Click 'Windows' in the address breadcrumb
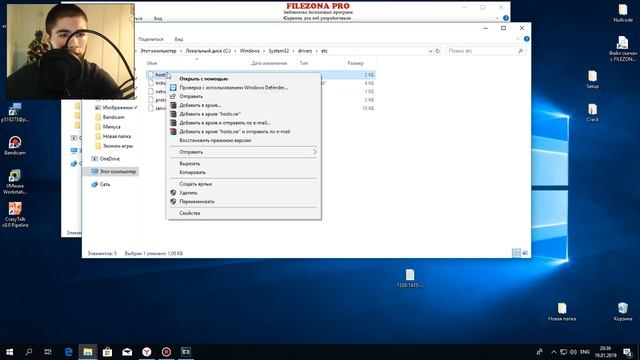 249,51
